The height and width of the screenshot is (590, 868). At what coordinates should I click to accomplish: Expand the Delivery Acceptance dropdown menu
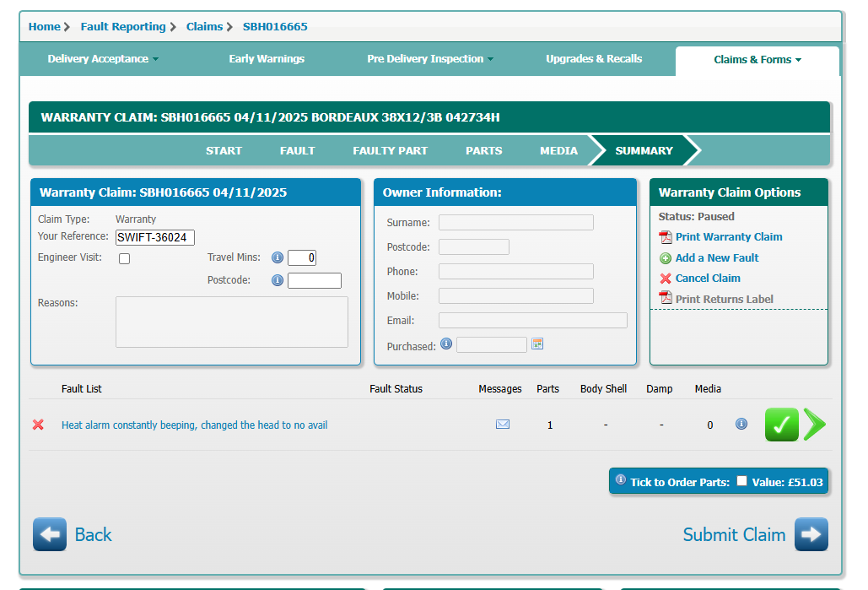click(103, 59)
